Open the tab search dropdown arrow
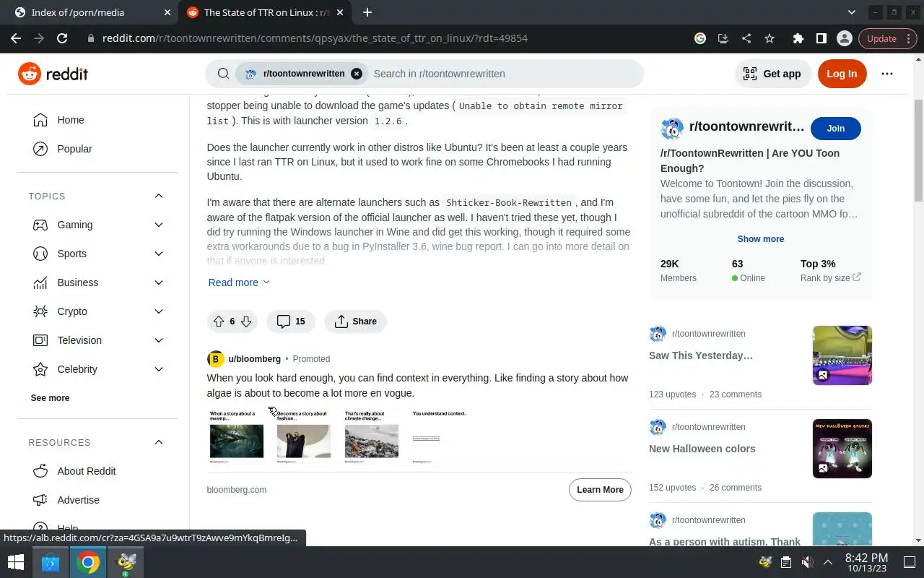 pyautogui.click(x=852, y=12)
